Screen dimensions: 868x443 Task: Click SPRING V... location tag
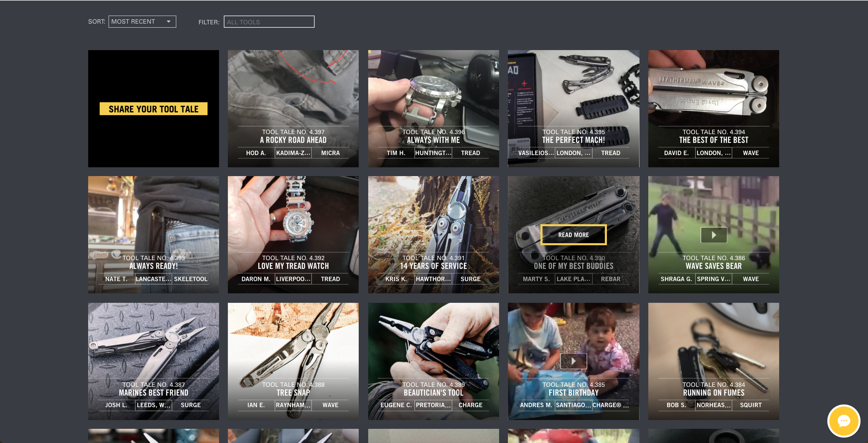713,279
